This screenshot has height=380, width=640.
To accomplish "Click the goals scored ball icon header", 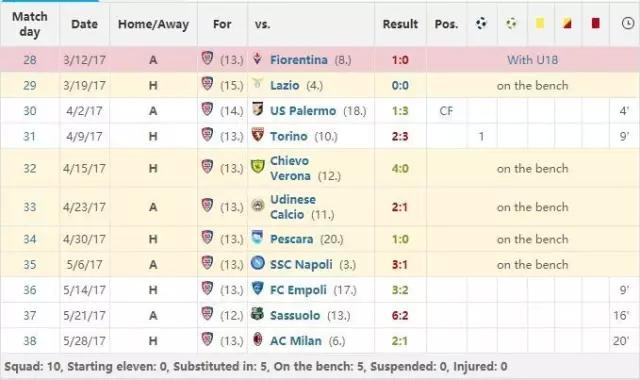I will coord(482,24).
